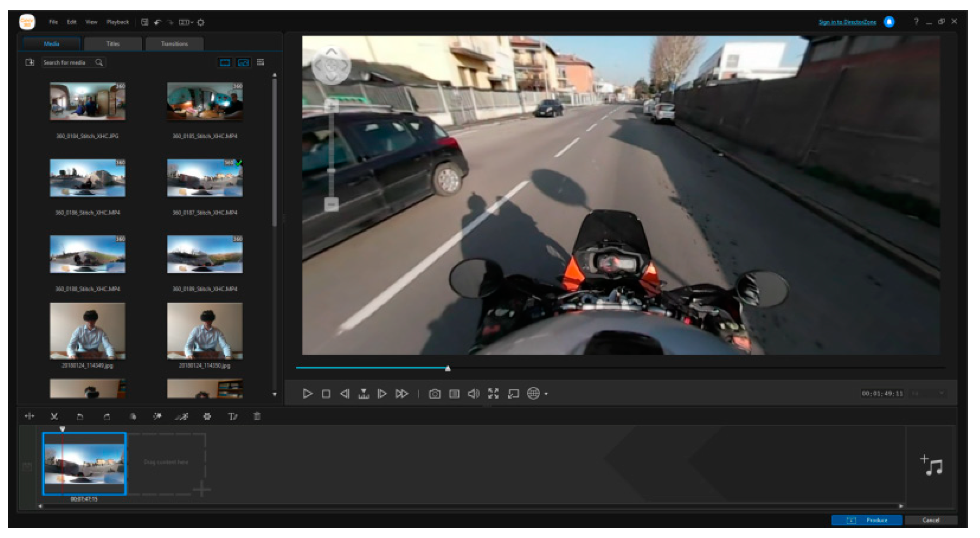Click the fast forward button
The width and height of the screenshot is (980, 538).
pyautogui.click(x=401, y=394)
